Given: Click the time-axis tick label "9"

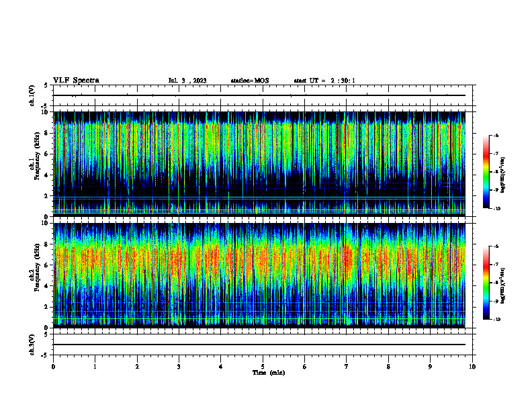Looking at the screenshot, I should 430,367.
